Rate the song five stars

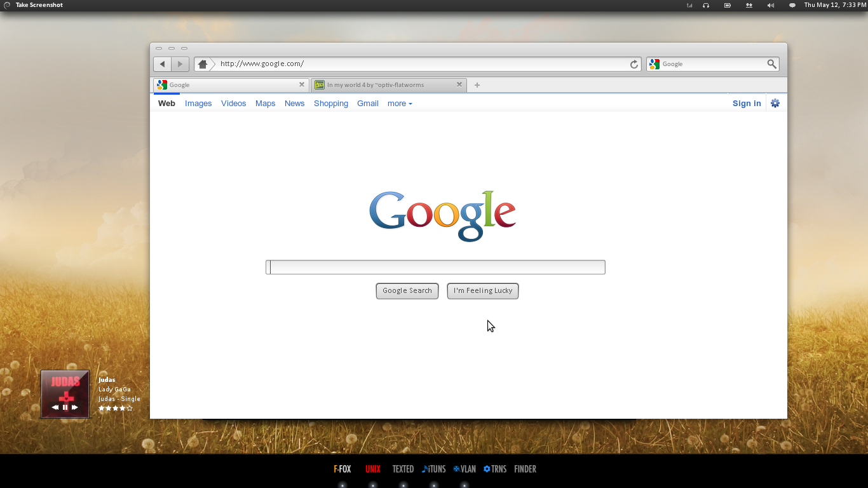click(x=130, y=409)
